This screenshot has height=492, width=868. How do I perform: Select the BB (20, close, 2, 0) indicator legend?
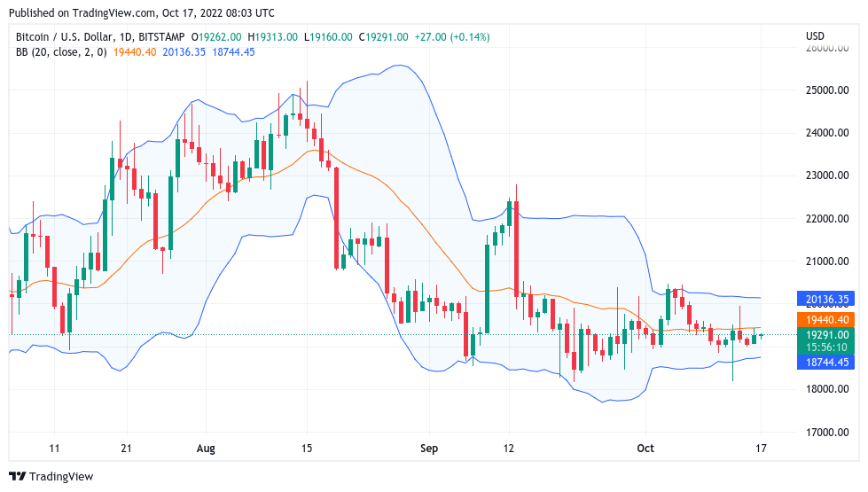[61, 52]
